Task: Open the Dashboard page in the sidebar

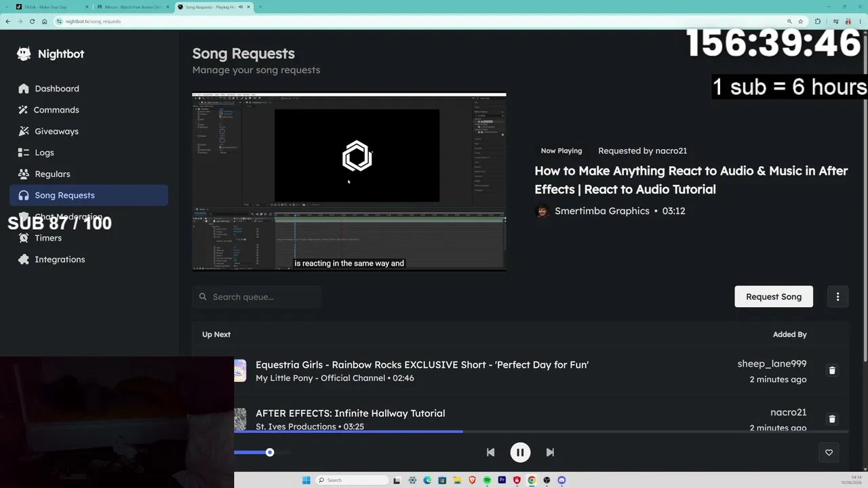Action: point(89,89)
